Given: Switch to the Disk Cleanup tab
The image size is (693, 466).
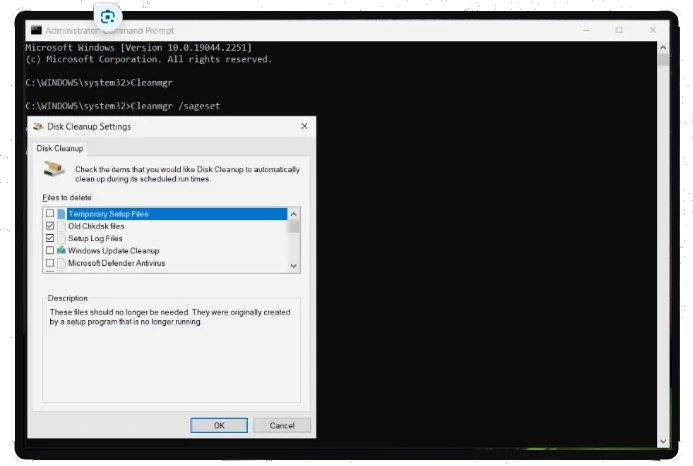Looking at the screenshot, I should (x=60, y=149).
